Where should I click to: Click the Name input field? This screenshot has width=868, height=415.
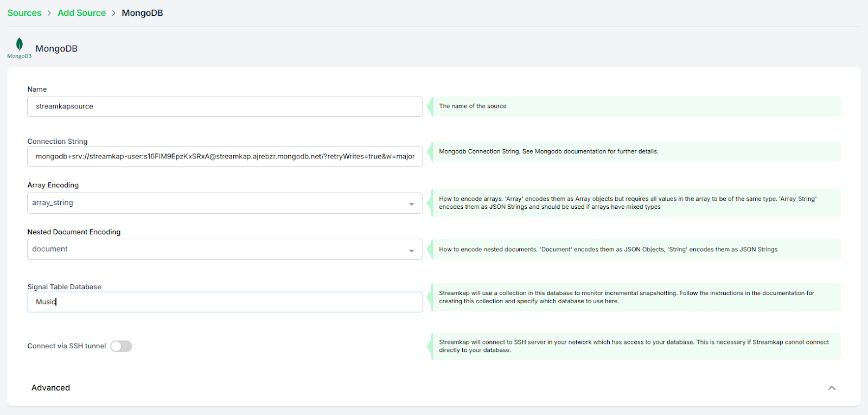point(225,106)
